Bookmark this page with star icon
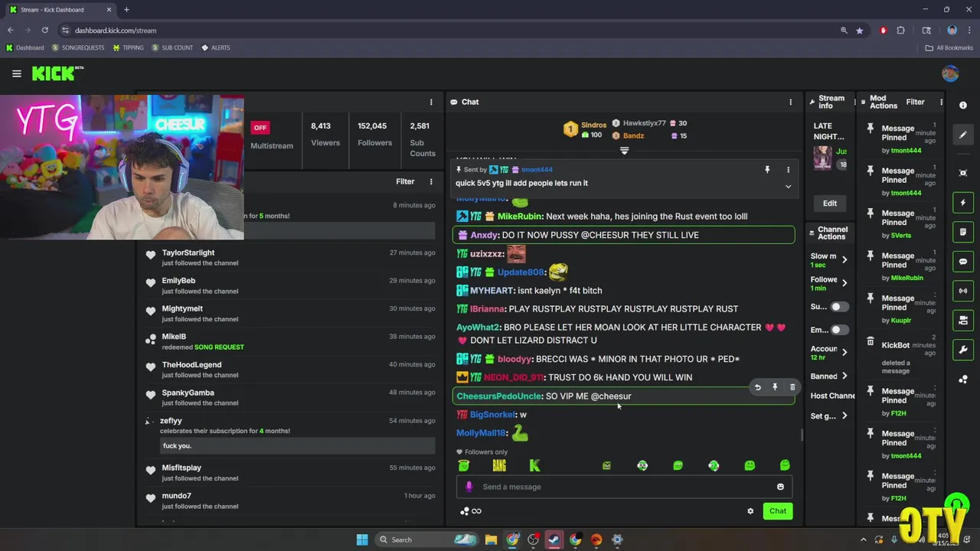The height and width of the screenshot is (551, 980). click(x=860, y=31)
